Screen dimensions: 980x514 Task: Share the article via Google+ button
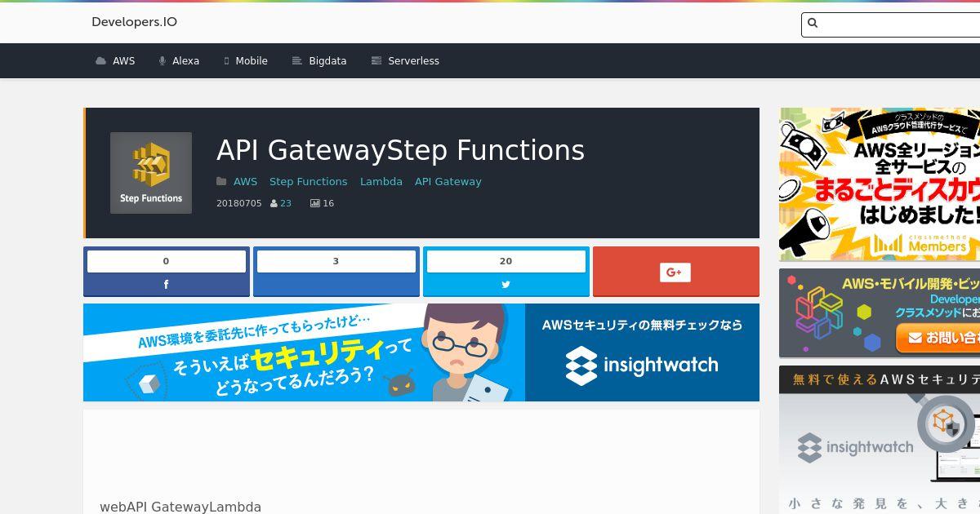[x=676, y=271]
